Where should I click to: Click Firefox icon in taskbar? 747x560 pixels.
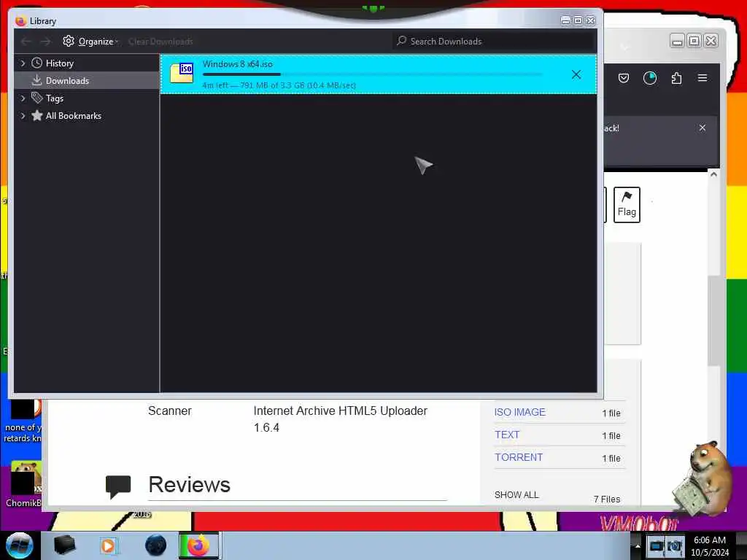point(199,545)
